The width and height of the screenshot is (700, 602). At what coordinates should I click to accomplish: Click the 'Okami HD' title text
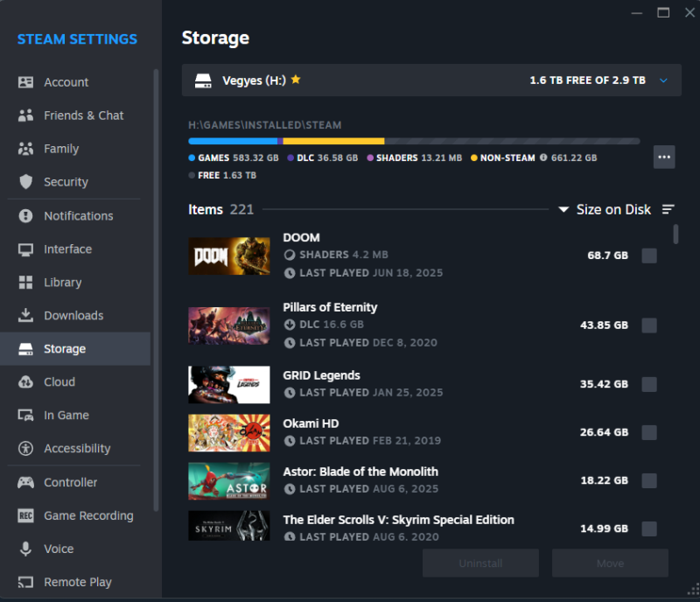coord(311,423)
